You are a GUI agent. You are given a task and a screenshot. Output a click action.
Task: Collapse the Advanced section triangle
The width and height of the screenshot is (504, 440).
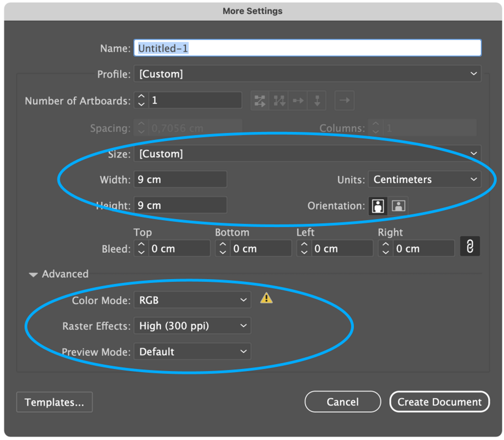33,275
